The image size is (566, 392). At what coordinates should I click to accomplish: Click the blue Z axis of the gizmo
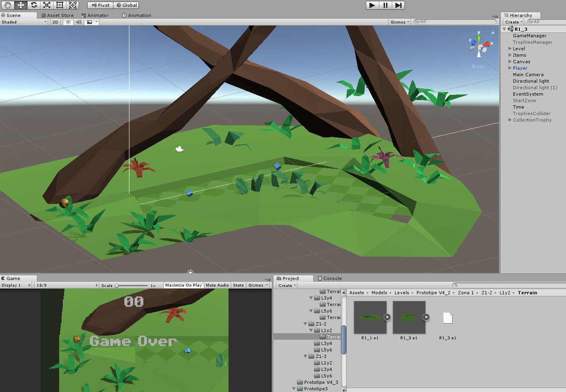click(x=473, y=42)
